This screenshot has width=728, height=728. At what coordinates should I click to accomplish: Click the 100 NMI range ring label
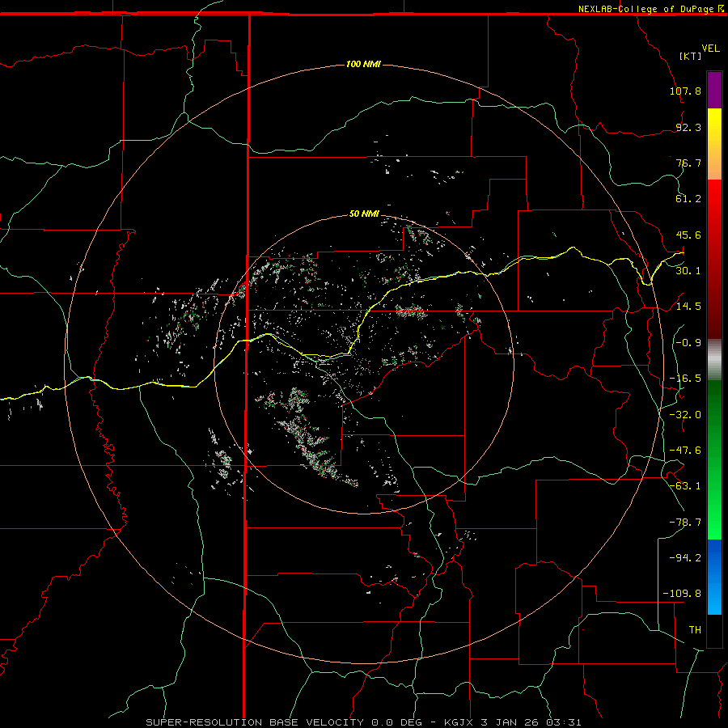pos(363,64)
